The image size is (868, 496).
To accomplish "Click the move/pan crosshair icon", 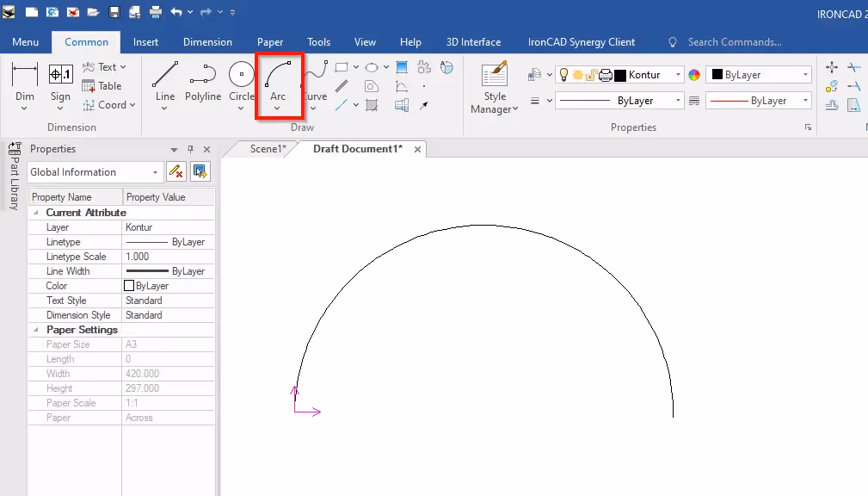I will (832, 67).
